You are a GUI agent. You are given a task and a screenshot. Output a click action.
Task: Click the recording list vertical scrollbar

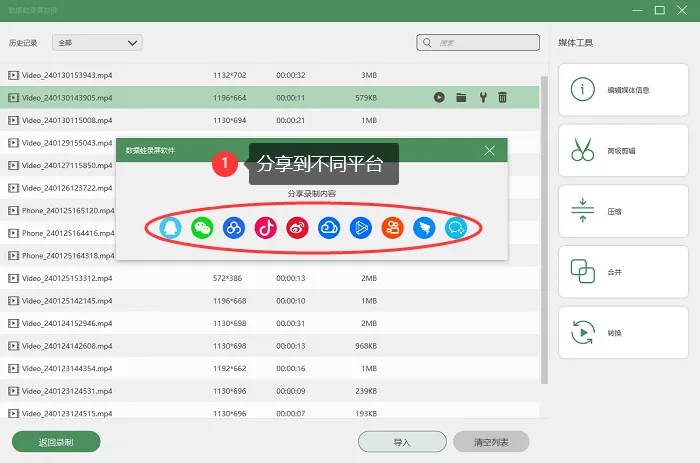pos(544,229)
